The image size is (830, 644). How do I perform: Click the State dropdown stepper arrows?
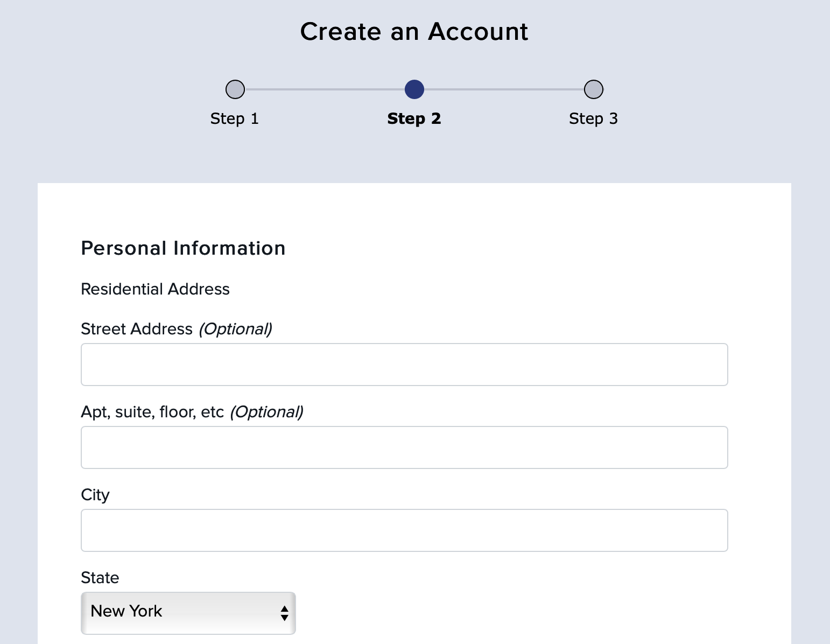[x=284, y=613]
